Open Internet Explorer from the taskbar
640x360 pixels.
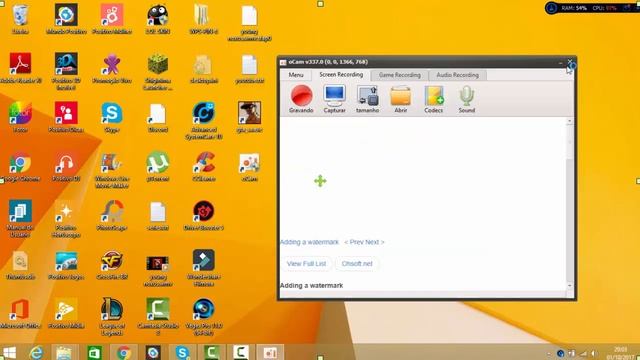36,353
